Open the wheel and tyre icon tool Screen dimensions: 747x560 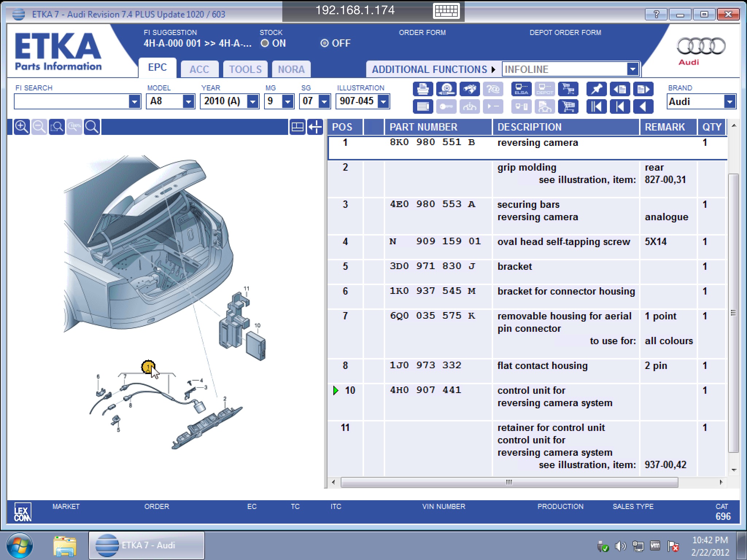(x=446, y=89)
